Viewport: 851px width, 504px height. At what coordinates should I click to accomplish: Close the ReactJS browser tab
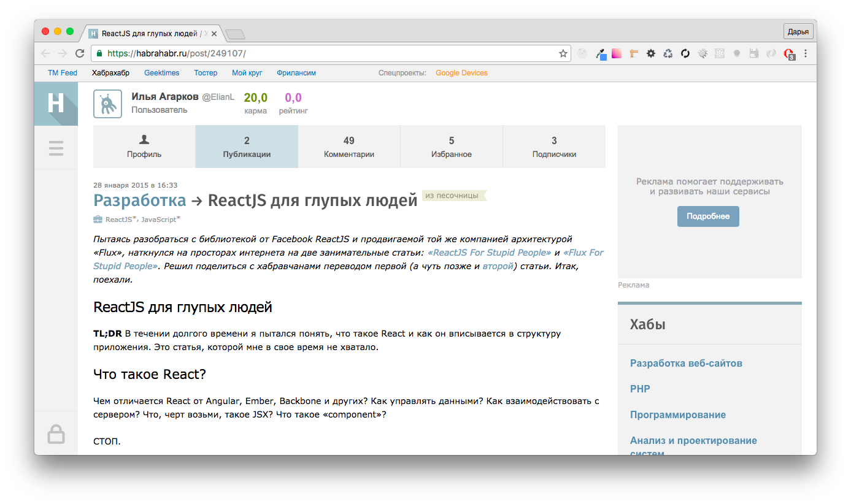tap(214, 33)
